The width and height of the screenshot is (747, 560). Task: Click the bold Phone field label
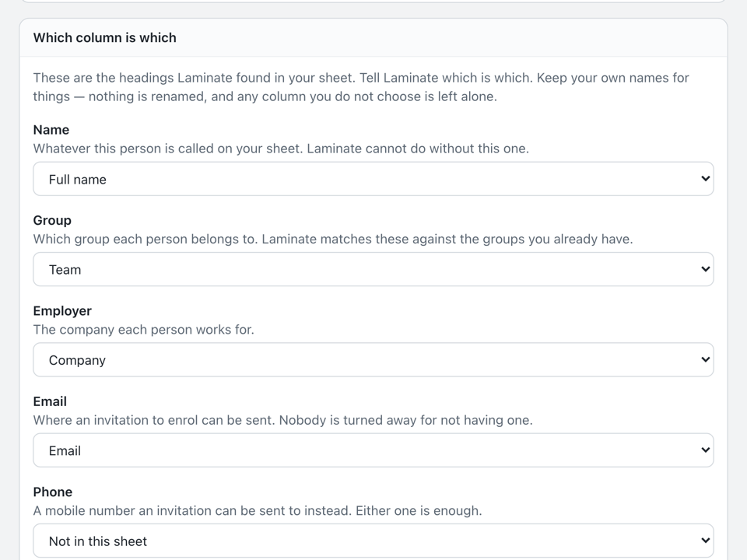coord(52,492)
